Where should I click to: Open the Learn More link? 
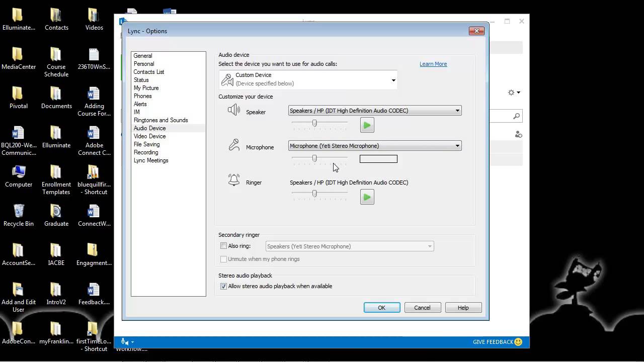pyautogui.click(x=433, y=64)
